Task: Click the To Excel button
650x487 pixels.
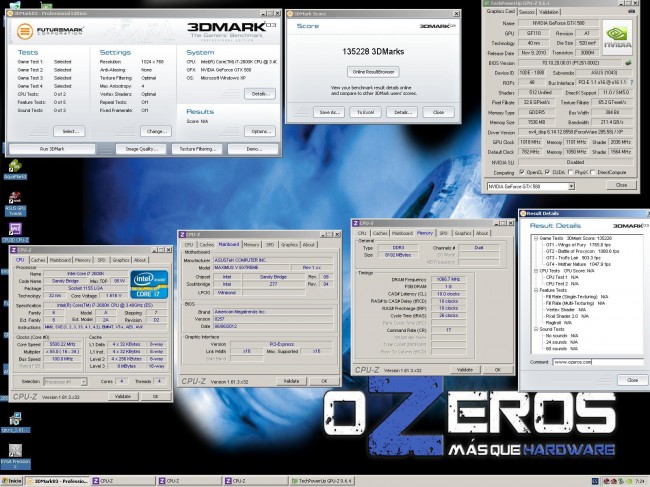Action: pos(365,112)
